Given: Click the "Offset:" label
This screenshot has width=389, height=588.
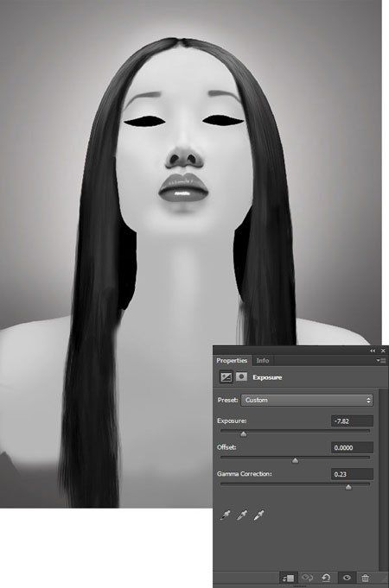Looking at the screenshot, I should [226, 447].
